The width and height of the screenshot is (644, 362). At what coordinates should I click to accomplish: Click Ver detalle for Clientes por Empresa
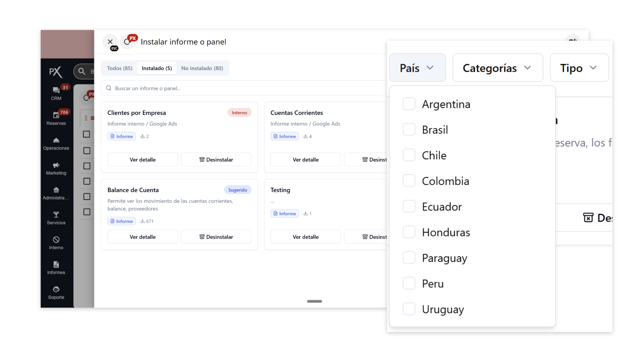143,160
